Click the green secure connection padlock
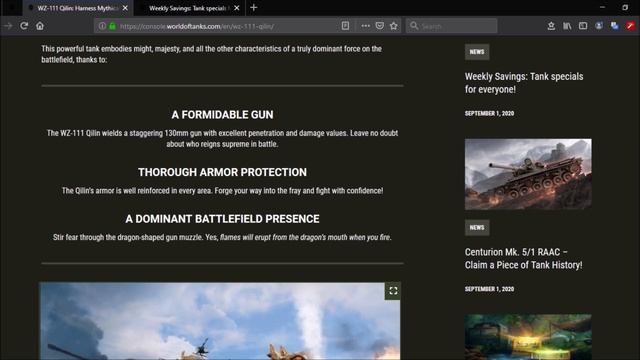 tap(112, 26)
